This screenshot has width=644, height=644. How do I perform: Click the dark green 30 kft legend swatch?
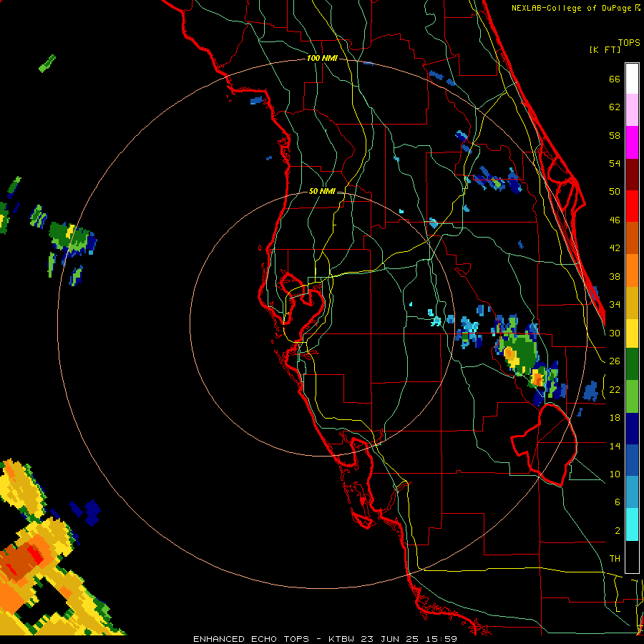point(632,364)
